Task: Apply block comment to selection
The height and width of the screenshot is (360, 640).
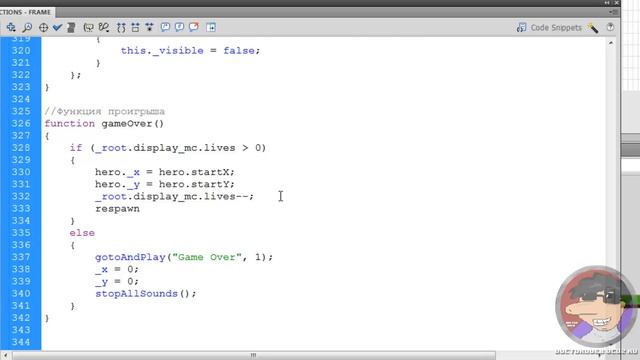Action: pyautogui.click(x=165, y=27)
